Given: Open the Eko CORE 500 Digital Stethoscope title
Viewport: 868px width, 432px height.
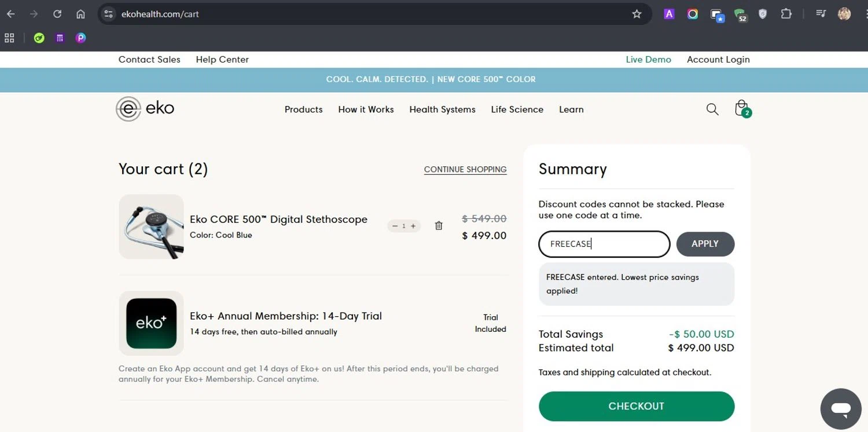Looking at the screenshot, I should click(x=278, y=219).
